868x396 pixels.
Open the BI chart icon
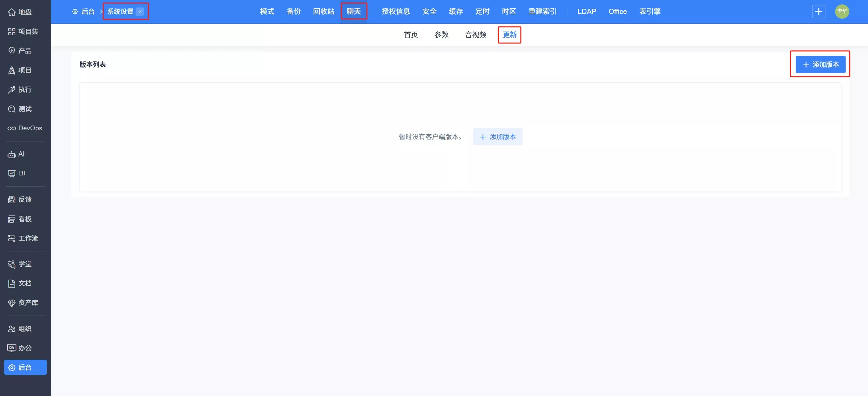[x=12, y=173]
